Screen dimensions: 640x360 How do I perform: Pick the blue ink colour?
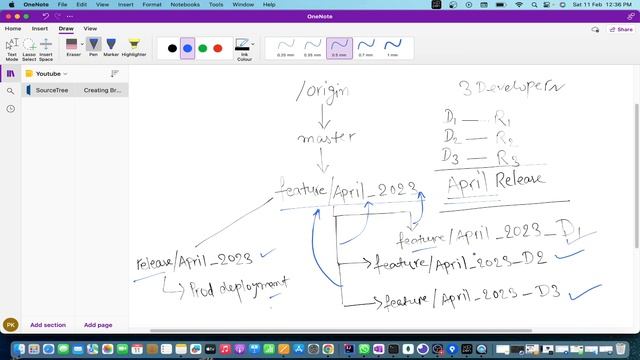tap(187, 48)
